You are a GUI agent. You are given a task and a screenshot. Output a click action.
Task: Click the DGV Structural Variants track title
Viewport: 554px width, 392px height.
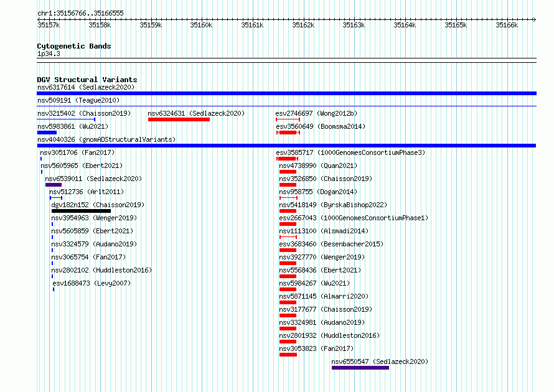click(87, 80)
